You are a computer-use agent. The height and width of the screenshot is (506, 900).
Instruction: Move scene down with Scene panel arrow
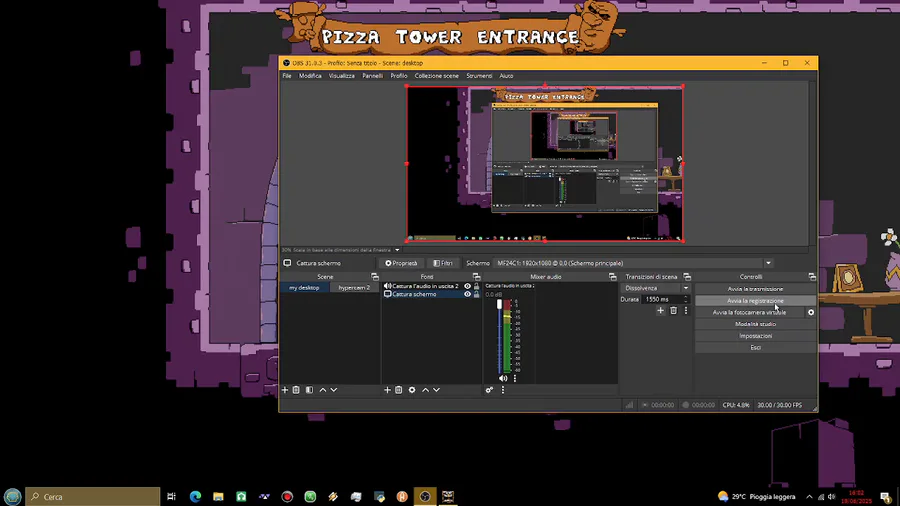click(333, 390)
